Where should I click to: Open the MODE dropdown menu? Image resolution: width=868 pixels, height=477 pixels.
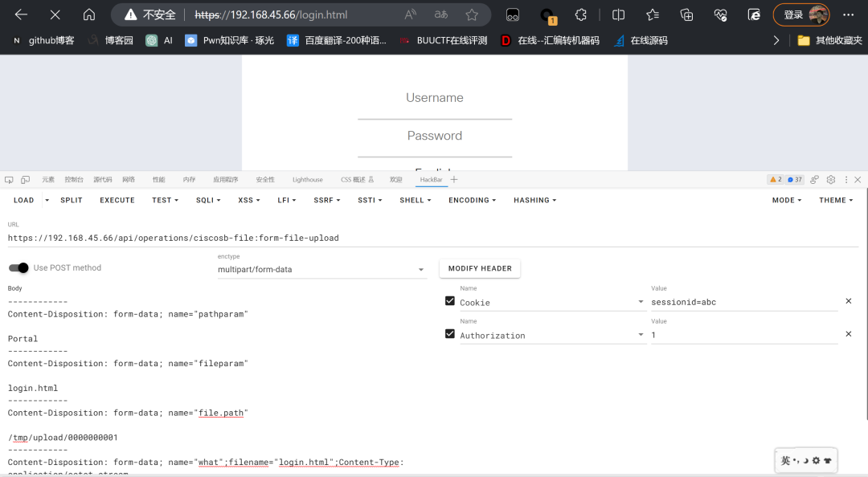[787, 200]
